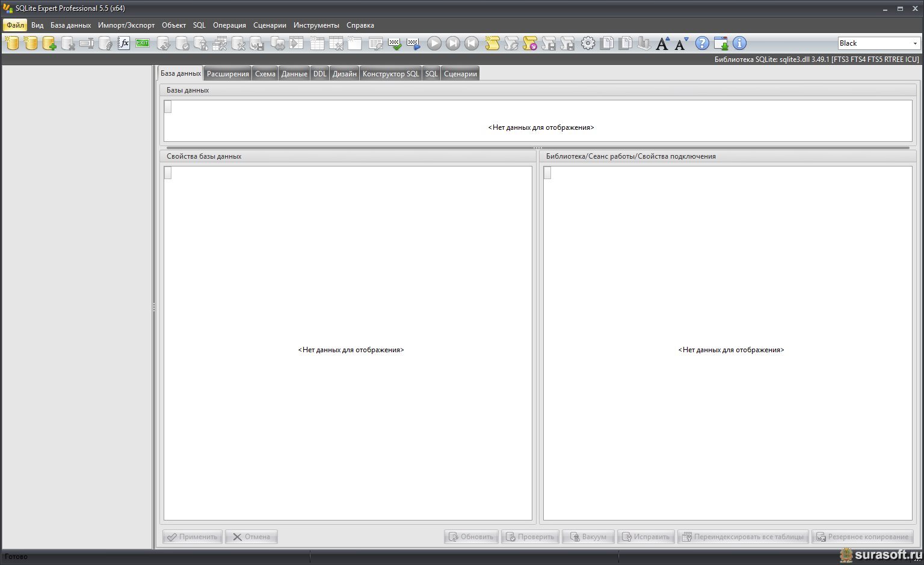This screenshot has width=924, height=565.
Task: Click the add database icon with green plus
Action: pyautogui.click(x=49, y=43)
